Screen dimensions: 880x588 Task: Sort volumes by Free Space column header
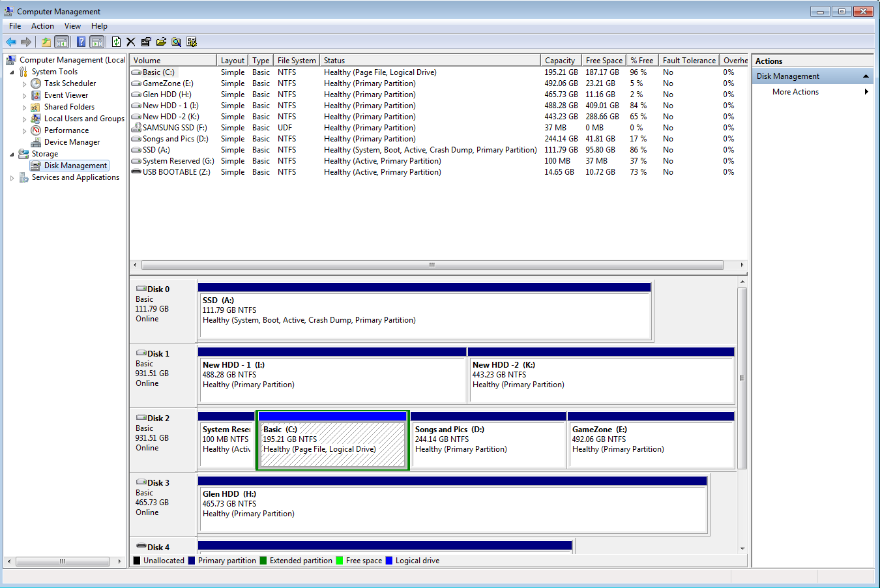pyautogui.click(x=604, y=60)
